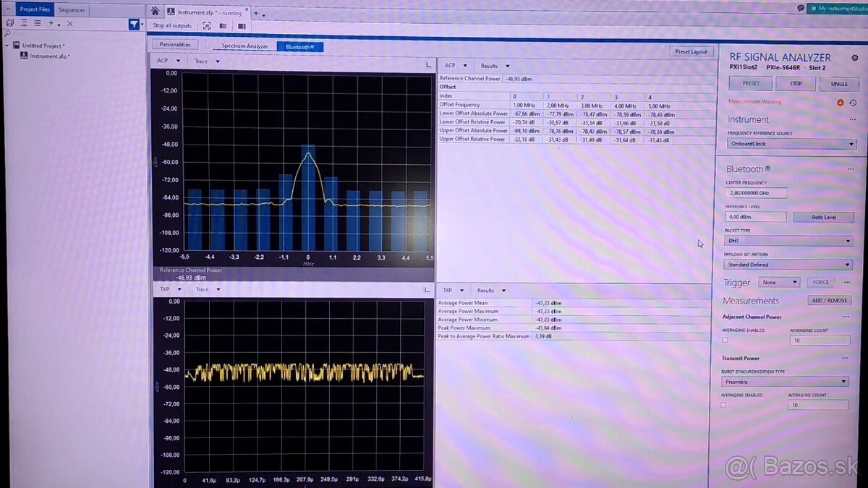
Task: Switch to the Sequencer tab
Action: 72,9
